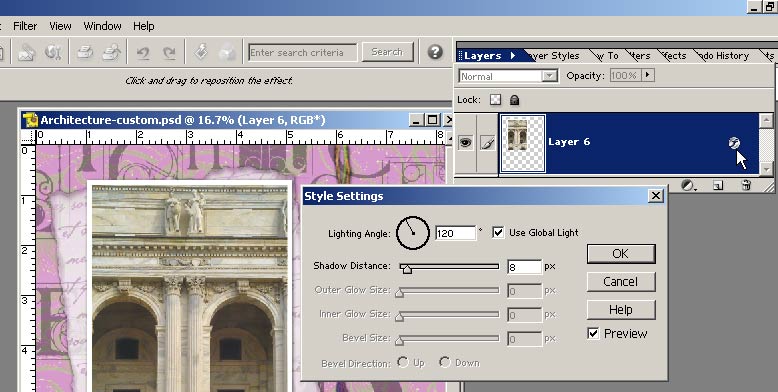
Task: Open the Filter menu
Action: tap(25, 26)
